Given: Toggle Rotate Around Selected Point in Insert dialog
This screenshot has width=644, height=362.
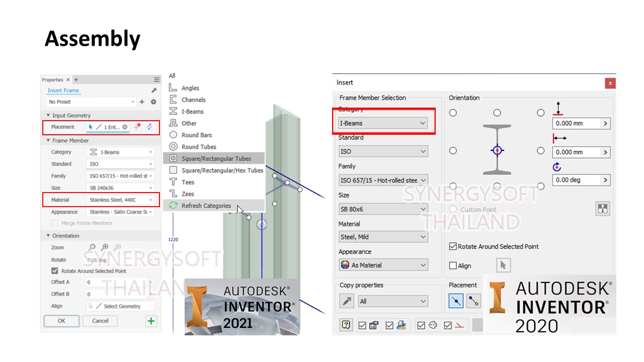Looking at the screenshot, I should (453, 246).
